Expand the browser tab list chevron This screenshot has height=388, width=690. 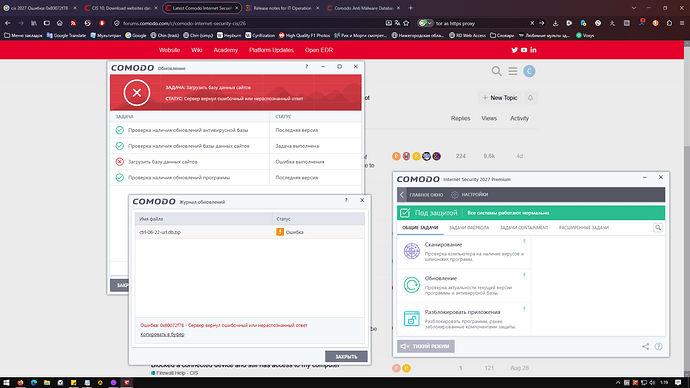(634, 8)
